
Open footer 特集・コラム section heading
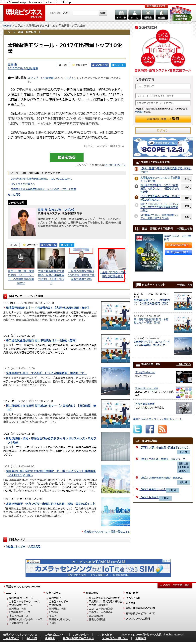(x=53, y=593)
